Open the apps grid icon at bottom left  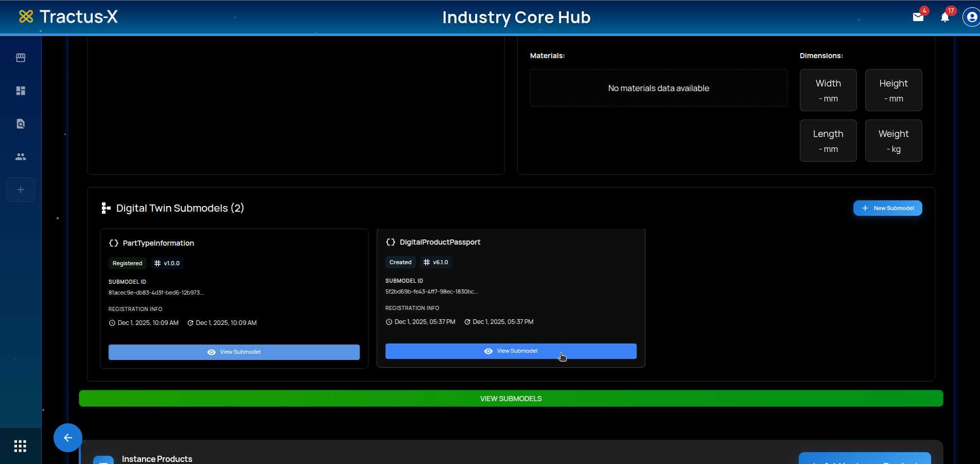(21, 446)
